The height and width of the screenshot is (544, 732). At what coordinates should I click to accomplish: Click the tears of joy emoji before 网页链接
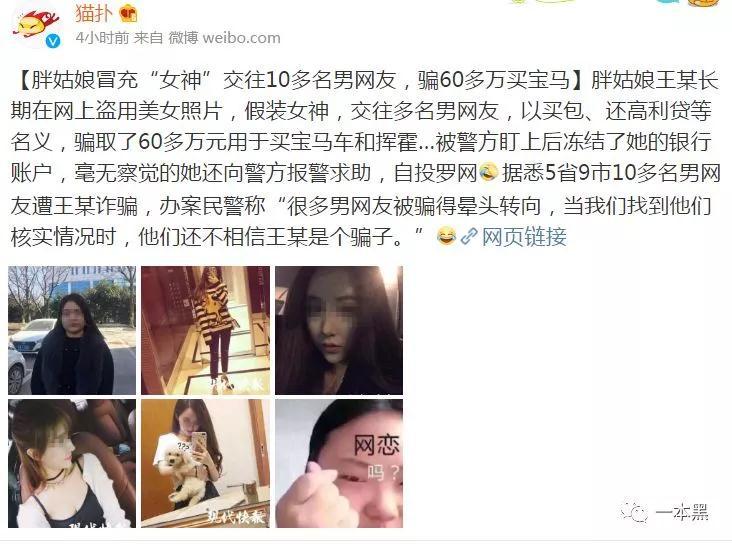[446, 237]
